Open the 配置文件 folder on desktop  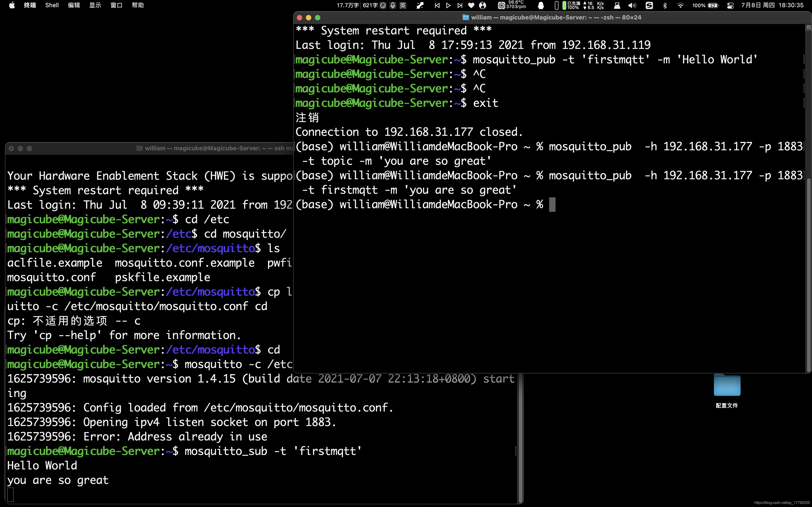click(x=727, y=386)
